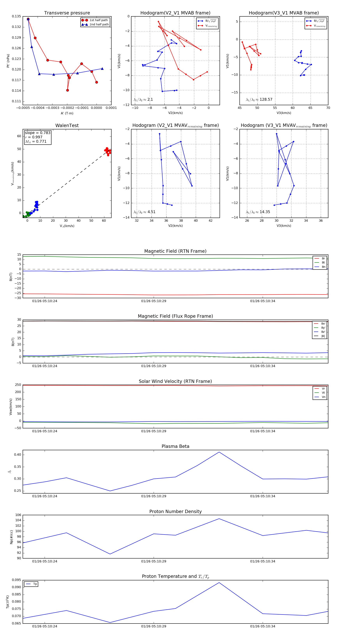Select the "Bx'" legend entry
Screen dimensions: 351x644
320,324
